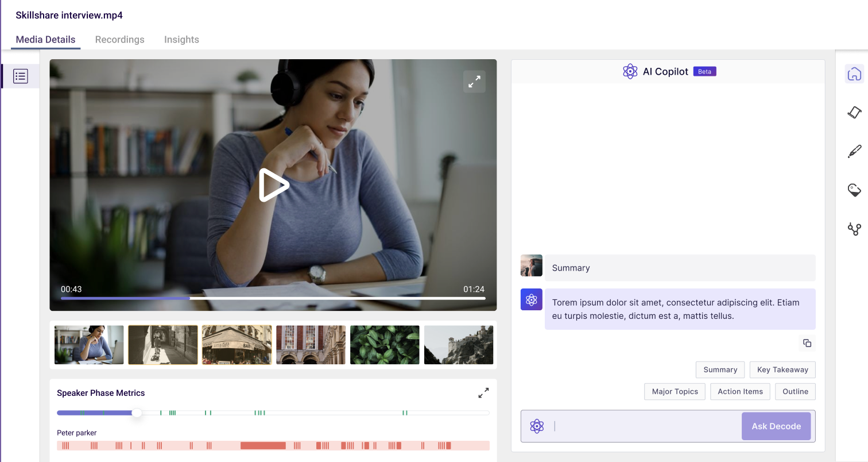
Task: Open the tag icon in right sidebar
Action: click(x=854, y=190)
